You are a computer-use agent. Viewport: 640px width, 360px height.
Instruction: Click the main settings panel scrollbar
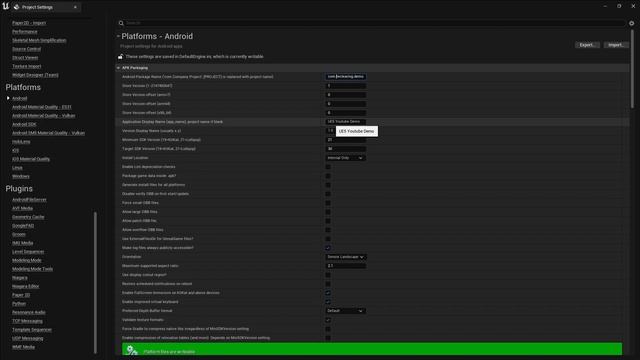(x=632, y=69)
